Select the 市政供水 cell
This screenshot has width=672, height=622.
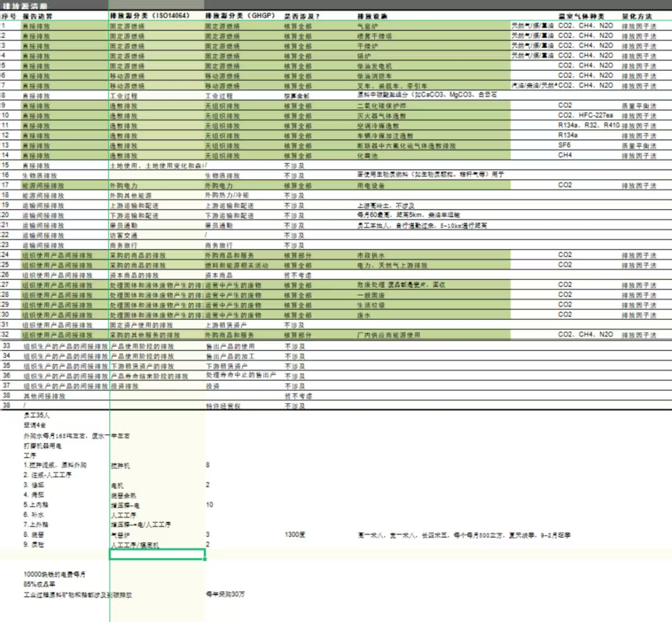pos(371,255)
